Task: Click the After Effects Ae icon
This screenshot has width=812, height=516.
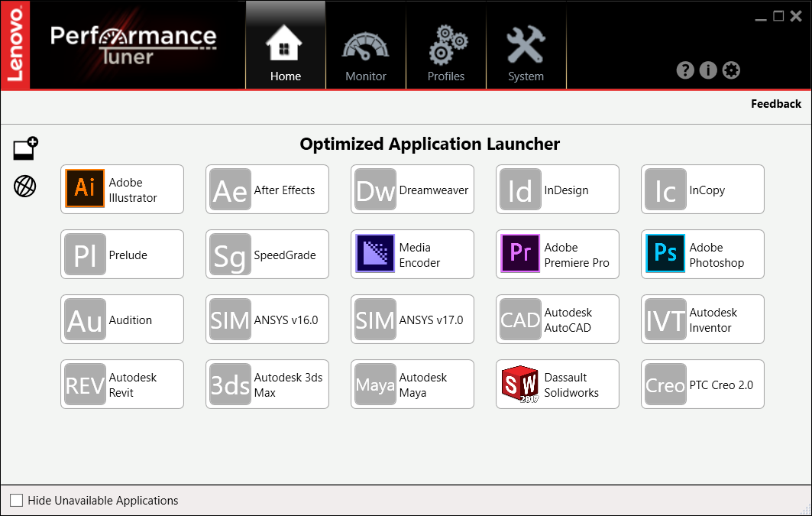Action: 230,189
